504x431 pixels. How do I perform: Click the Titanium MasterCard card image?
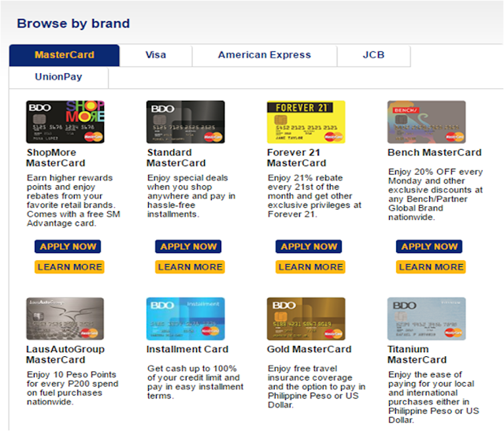427,318
